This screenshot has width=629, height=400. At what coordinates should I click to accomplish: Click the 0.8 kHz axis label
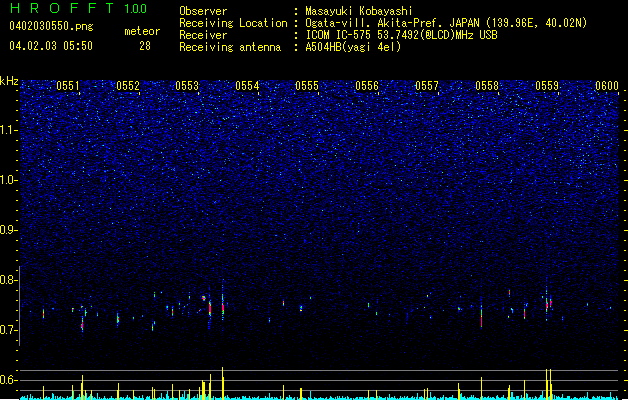[x=8, y=280]
